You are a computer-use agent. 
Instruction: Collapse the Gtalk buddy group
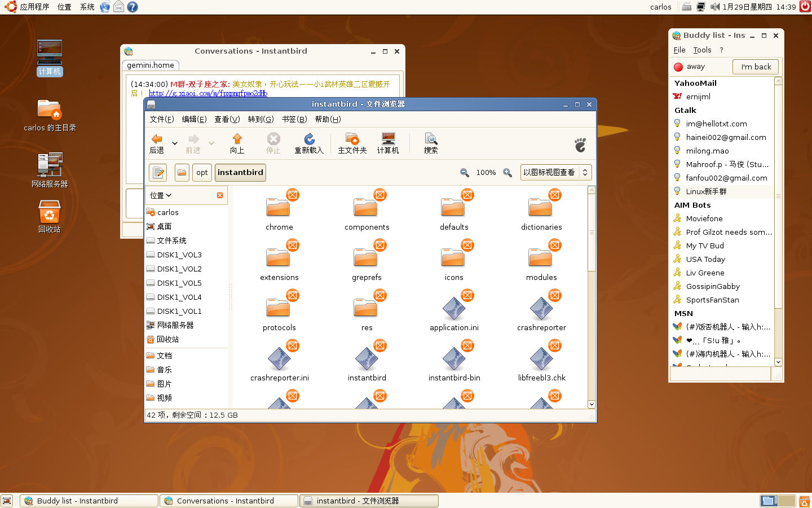coord(685,110)
